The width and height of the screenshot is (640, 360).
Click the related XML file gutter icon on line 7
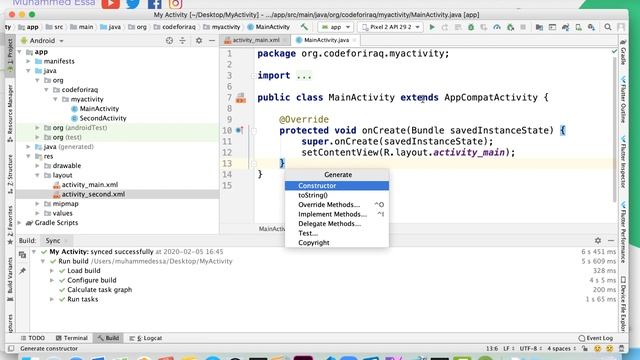tap(241, 98)
